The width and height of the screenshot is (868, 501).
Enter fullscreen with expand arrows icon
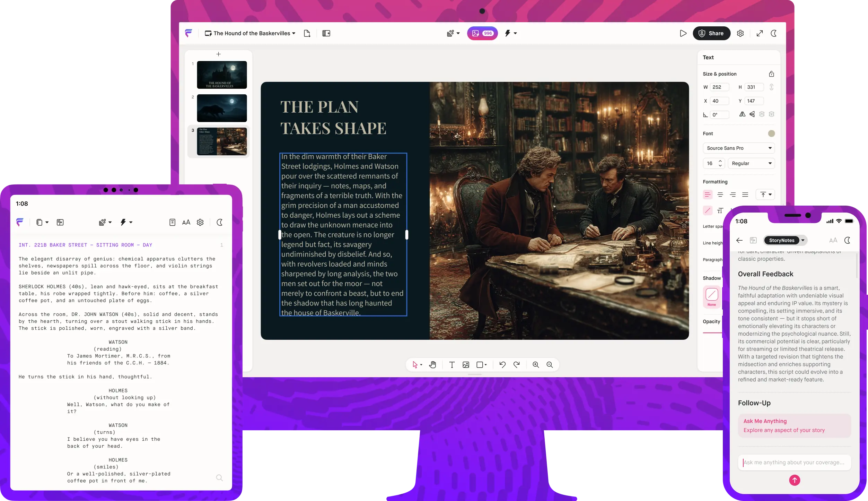760,33
